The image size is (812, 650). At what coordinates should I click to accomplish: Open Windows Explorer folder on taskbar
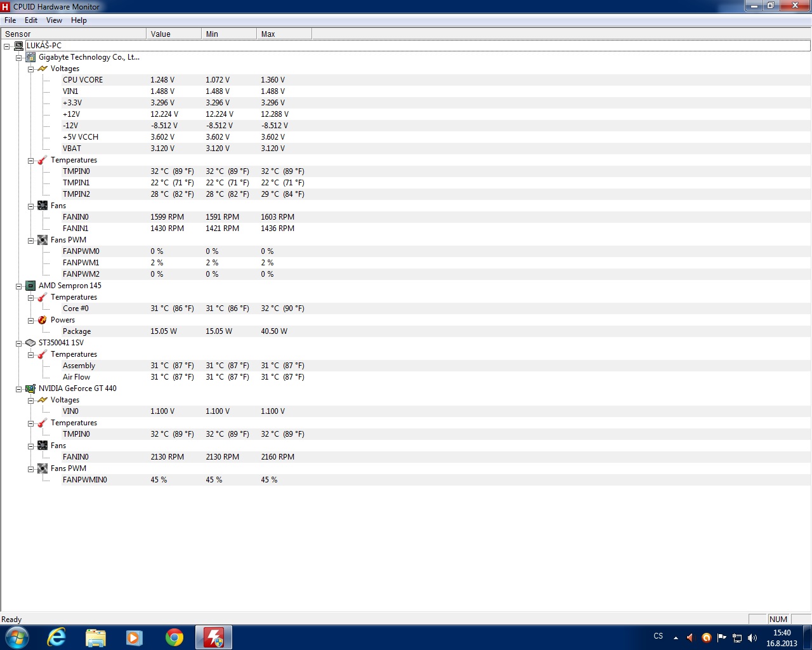[96, 637]
